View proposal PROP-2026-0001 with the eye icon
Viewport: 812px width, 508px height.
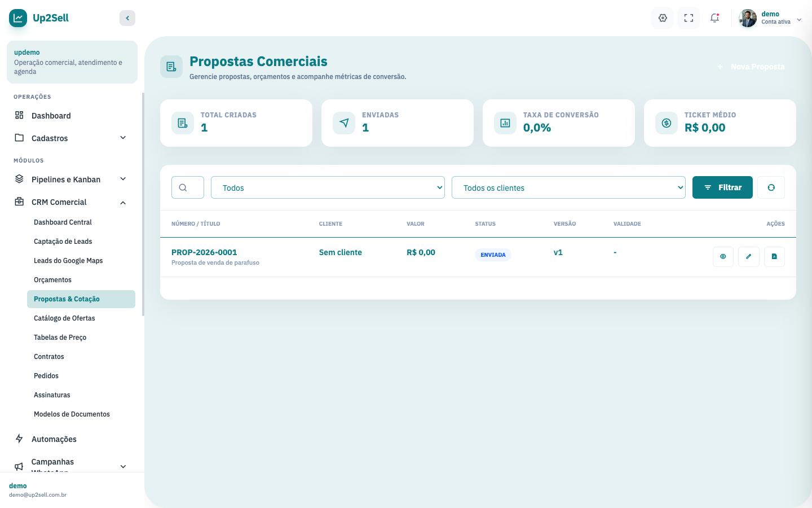coord(723,256)
